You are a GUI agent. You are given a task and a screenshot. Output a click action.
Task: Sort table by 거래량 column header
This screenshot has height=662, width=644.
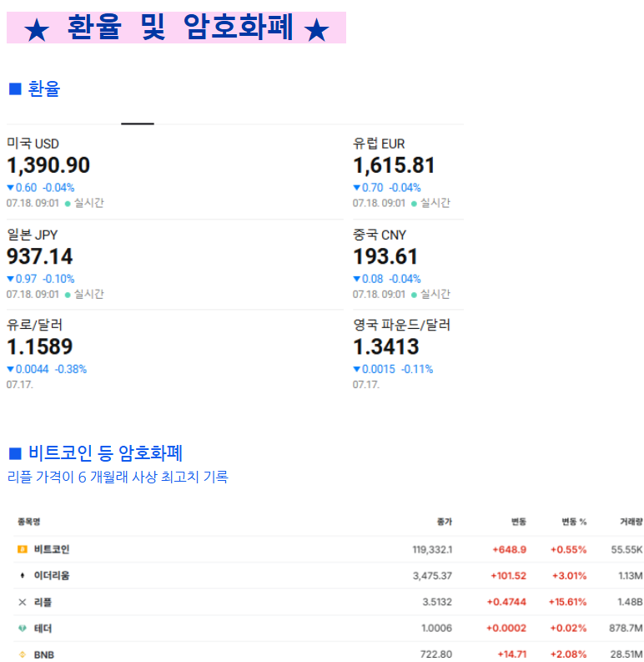(631, 522)
